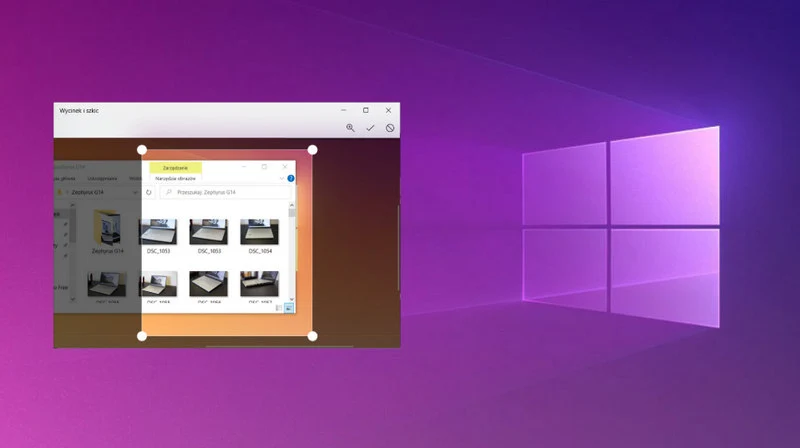Screen dimensions: 800x448
Task: Click the Wycinek i szkic title text
Action: [79, 111]
